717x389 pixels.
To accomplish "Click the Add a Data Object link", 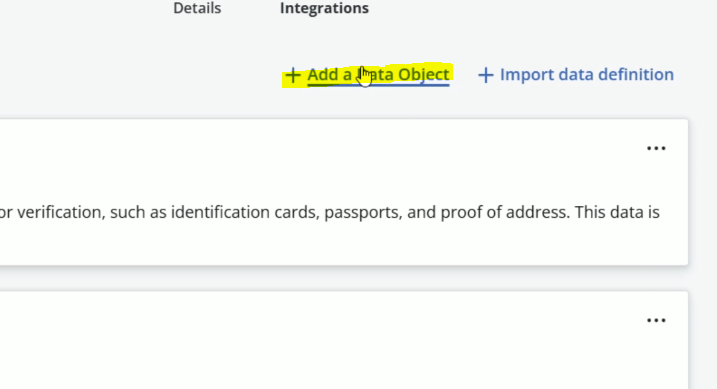I will coord(378,75).
